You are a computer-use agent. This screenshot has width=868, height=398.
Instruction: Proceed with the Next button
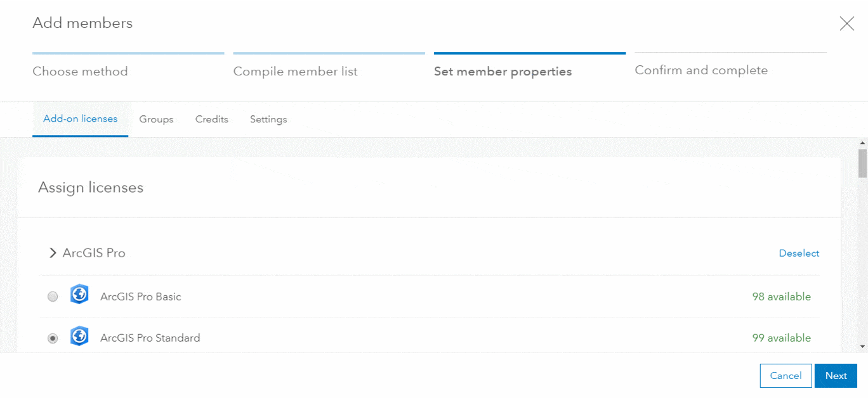(836, 376)
